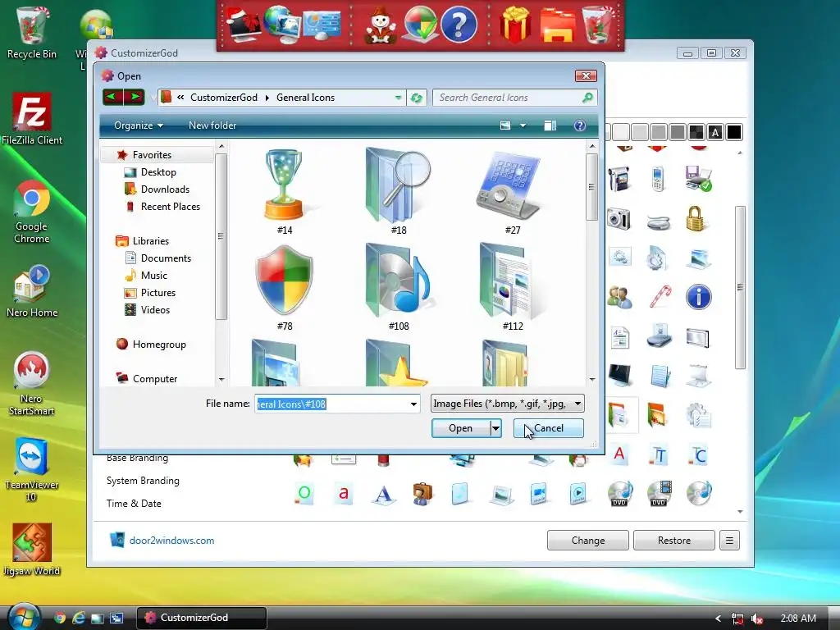Screen dimensions: 840x630
Task: Click the search magnifier icon in Search General Icons
Action: point(587,98)
